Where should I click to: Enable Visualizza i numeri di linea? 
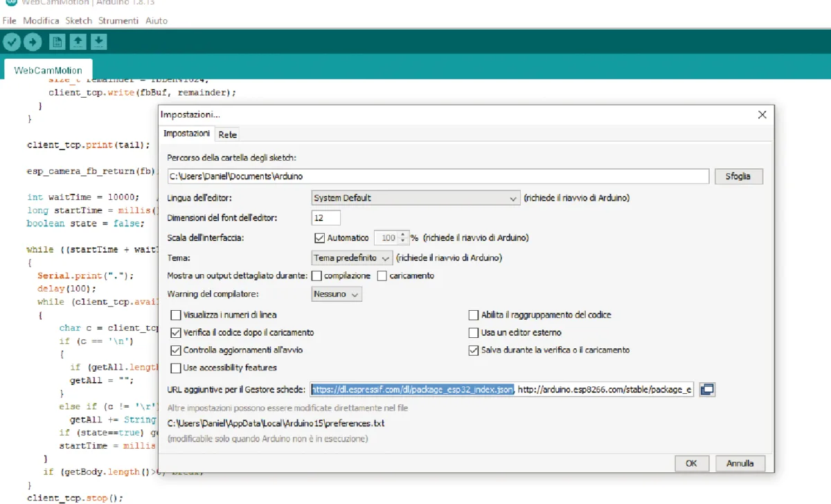tap(176, 315)
